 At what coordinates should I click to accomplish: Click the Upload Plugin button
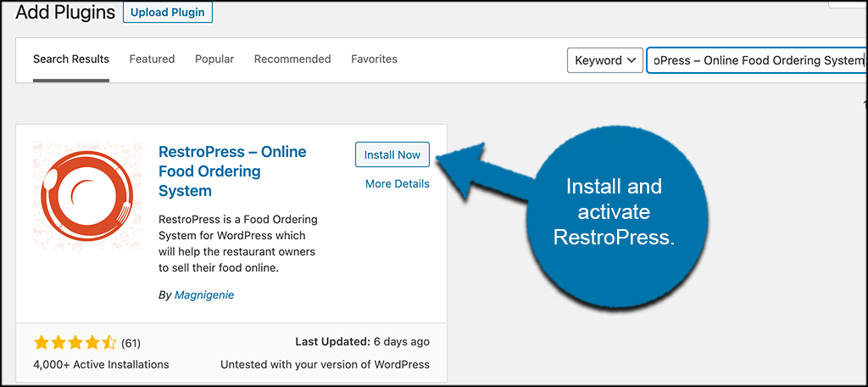coord(168,12)
